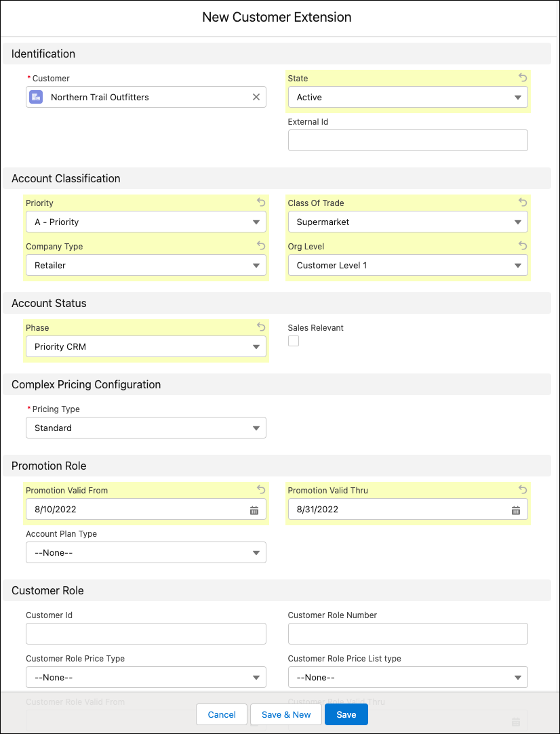
Task: Clear the Northern Trail Outfitters lookup
Action: (x=256, y=97)
